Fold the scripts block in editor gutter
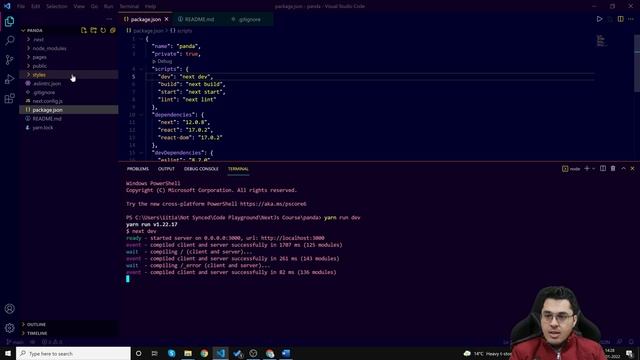The height and width of the screenshot is (360, 640). [142, 69]
